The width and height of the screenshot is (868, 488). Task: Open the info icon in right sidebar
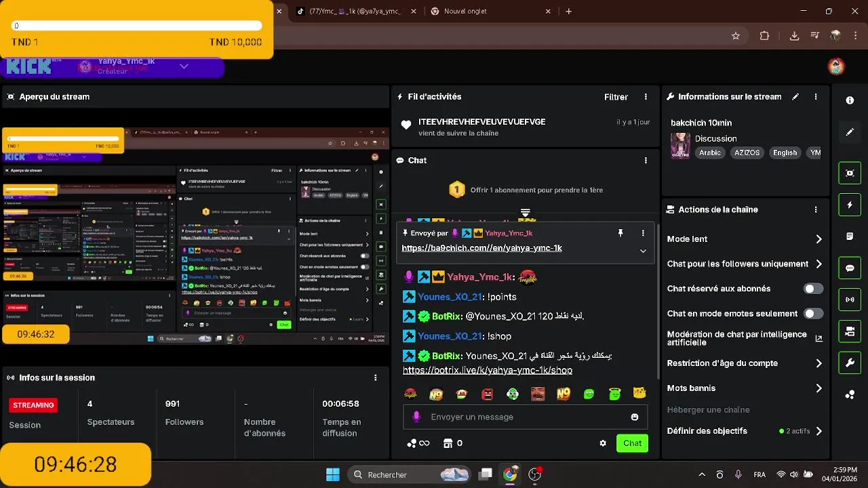click(850, 100)
